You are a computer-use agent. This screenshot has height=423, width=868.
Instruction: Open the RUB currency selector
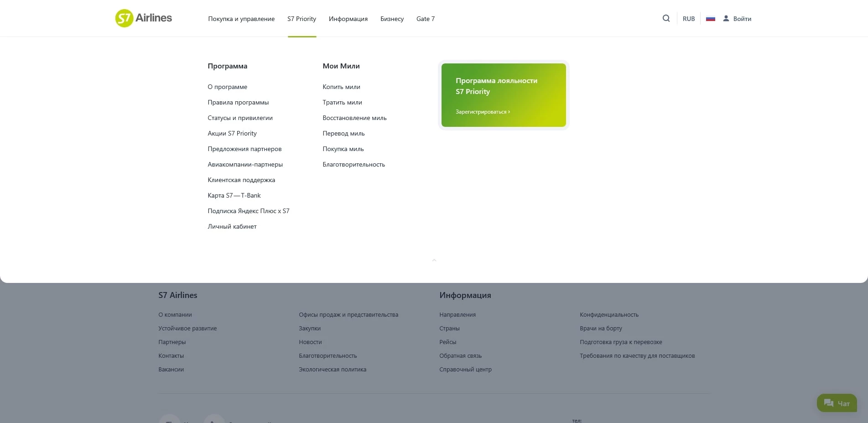pyautogui.click(x=688, y=18)
